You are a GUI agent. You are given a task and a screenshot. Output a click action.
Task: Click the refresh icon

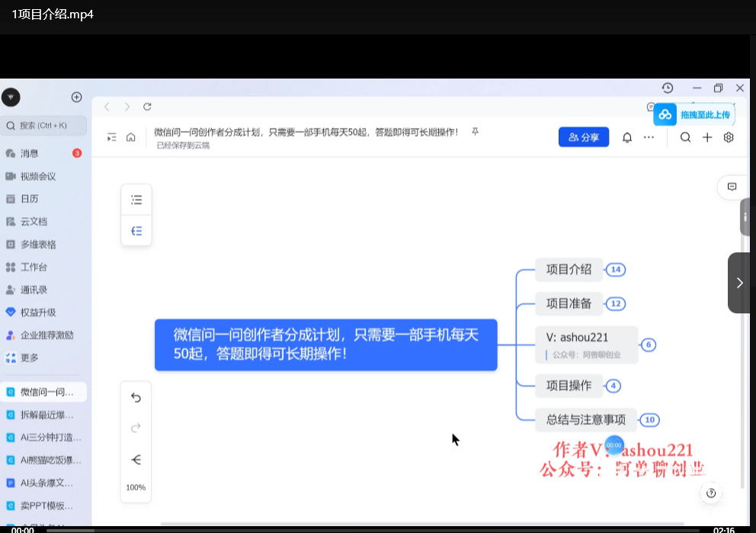click(x=147, y=107)
